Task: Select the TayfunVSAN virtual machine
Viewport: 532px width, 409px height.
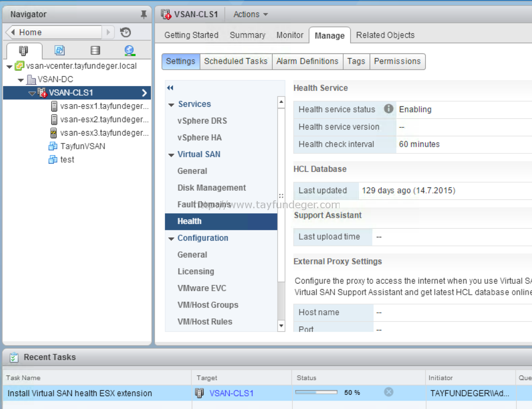Action: pos(83,146)
